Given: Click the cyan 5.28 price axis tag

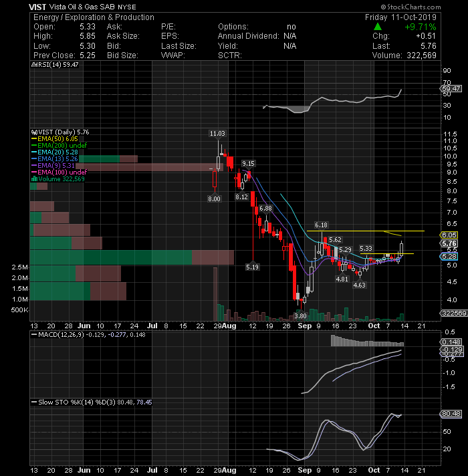Looking at the screenshot, I should [449, 257].
